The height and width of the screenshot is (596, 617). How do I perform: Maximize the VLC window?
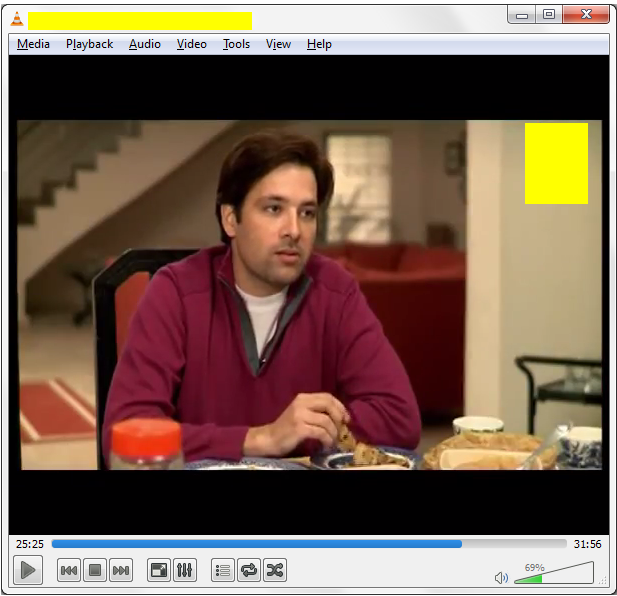coord(549,15)
